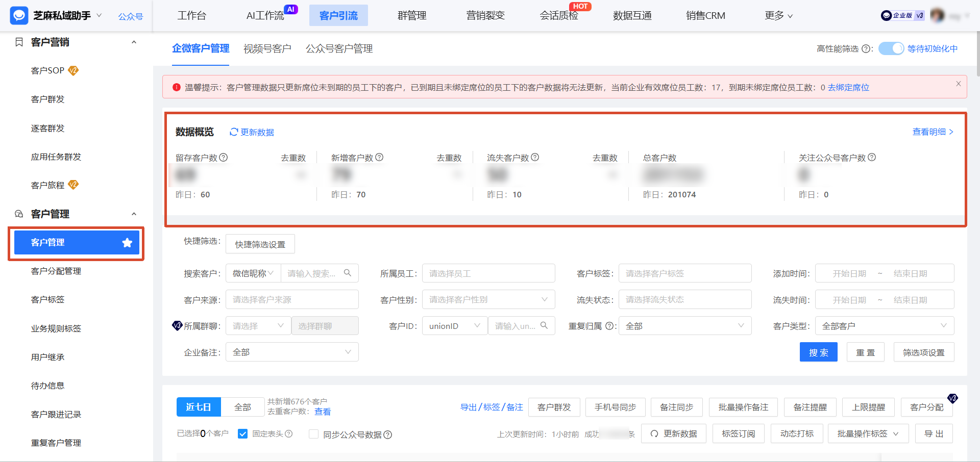Select 群管理 in the top menu
The image size is (980, 462).
(411, 15)
